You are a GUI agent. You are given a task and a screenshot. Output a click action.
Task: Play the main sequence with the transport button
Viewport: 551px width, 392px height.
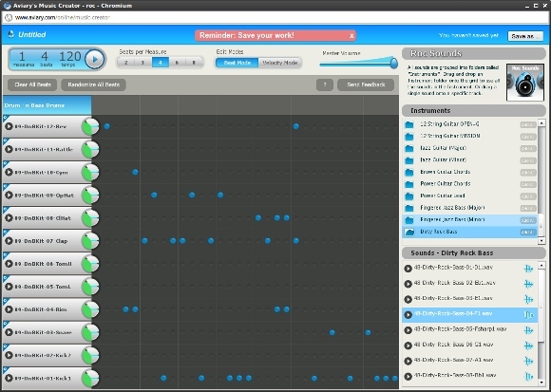95,59
